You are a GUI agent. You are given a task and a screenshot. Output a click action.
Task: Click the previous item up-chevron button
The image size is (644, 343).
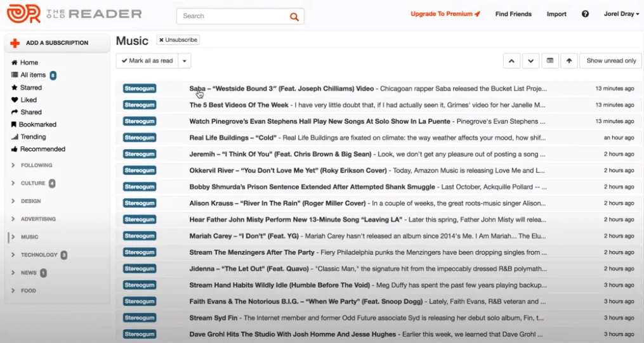pos(511,61)
